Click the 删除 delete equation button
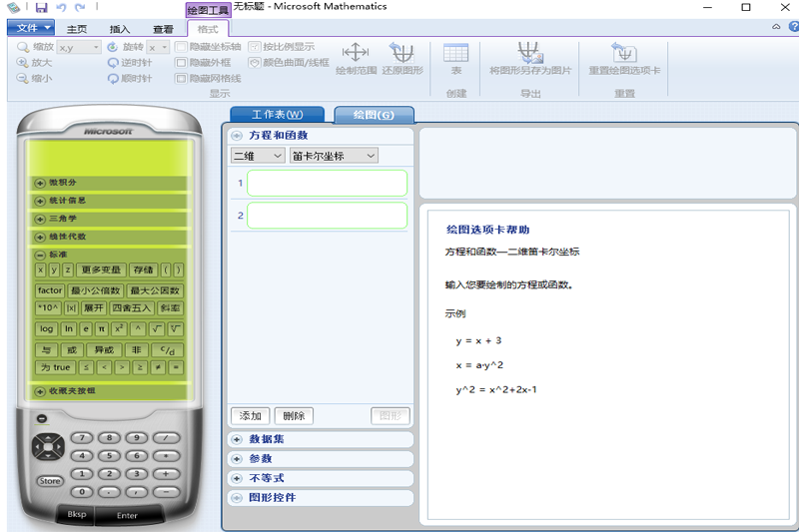Viewport: 799px width, 532px height. 294,416
